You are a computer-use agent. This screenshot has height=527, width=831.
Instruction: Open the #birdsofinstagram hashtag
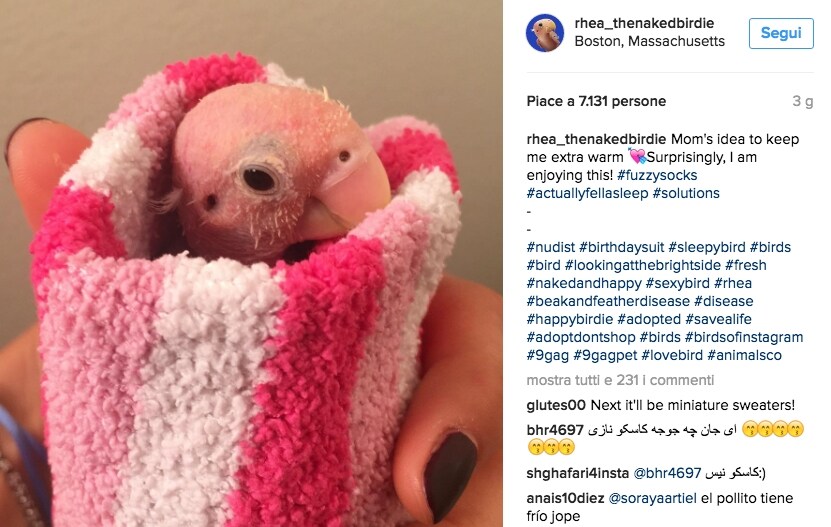744,338
